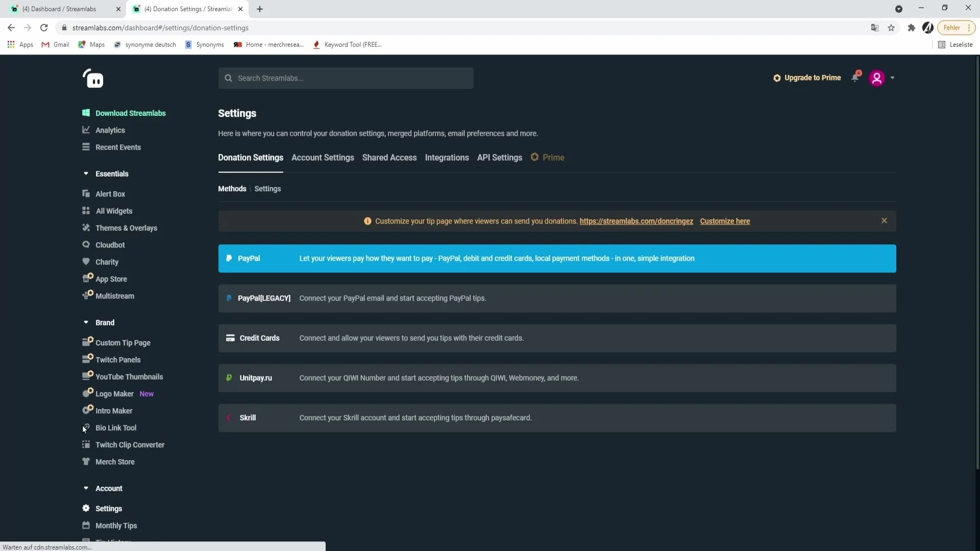
Task: Click the Bio Link Tool icon
Action: 86,427
